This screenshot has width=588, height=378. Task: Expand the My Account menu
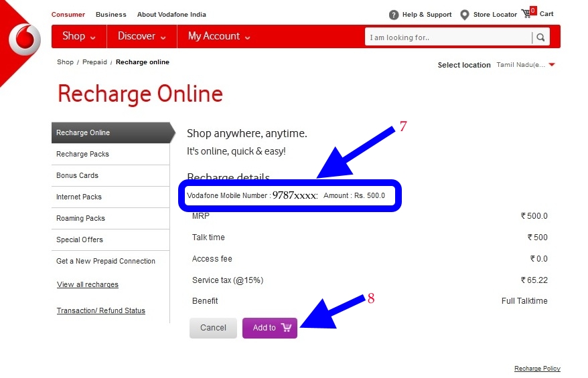tap(219, 36)
